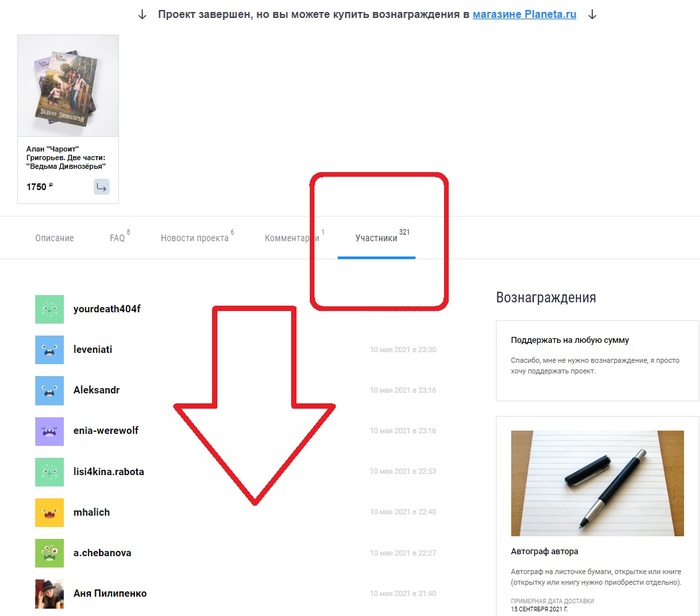Screen dimensions: 700x616
Task: Open mhalich profile name
Action: click(92, 512)
